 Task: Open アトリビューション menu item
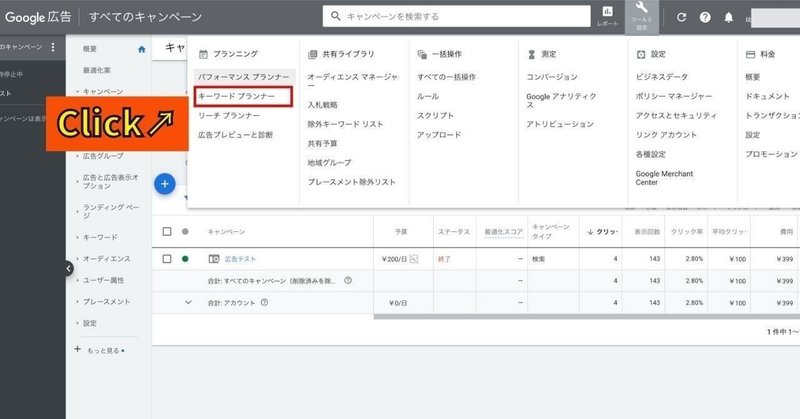[x=560, y=124]
